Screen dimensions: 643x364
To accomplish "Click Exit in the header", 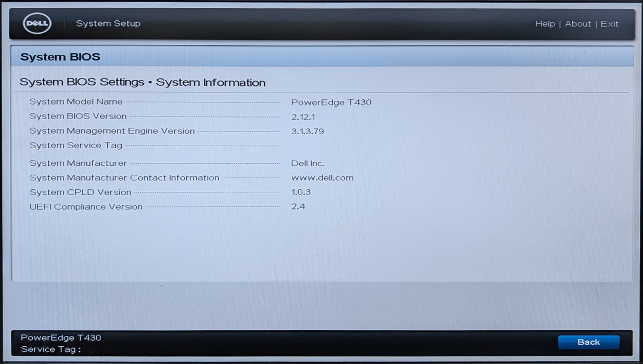I will tap(610, 24).
